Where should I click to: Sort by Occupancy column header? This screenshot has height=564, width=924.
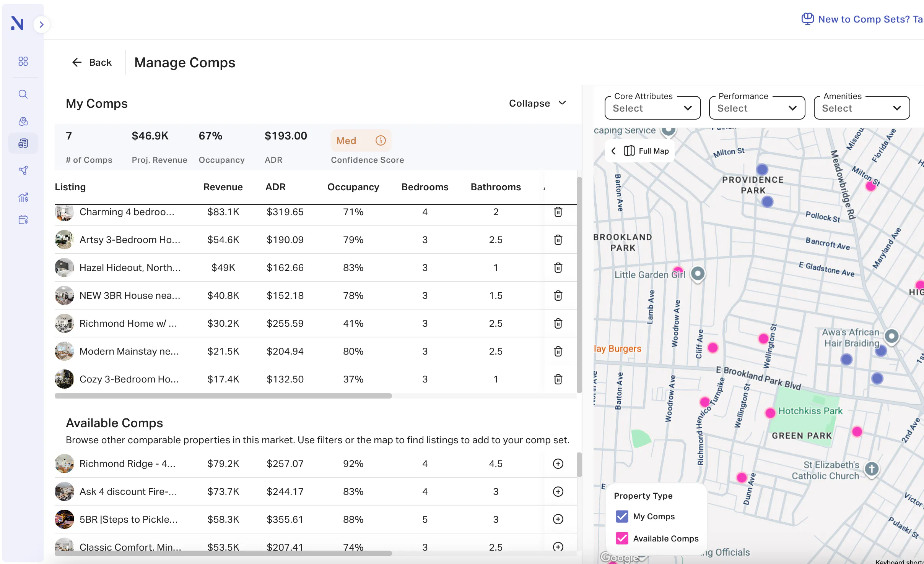coord(353,187)
